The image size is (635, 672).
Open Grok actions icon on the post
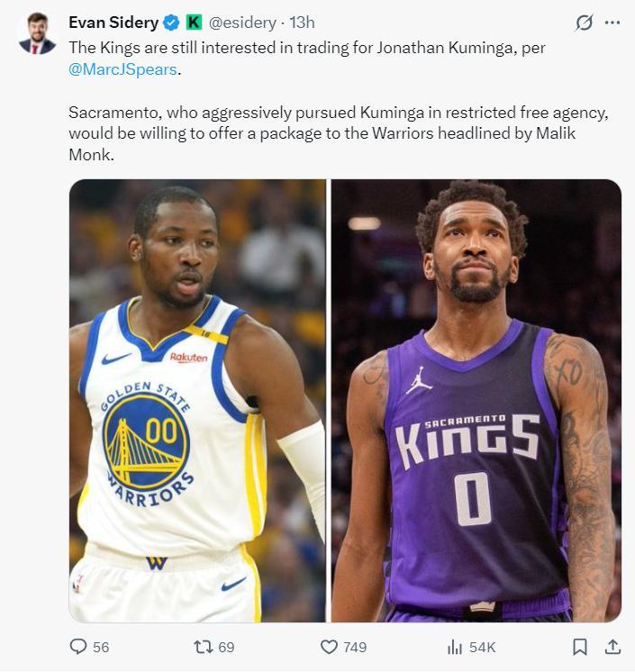tap(584, 23)
